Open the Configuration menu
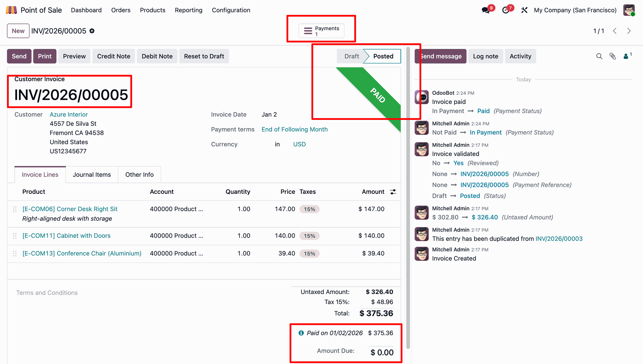Viewport: 643px width, 364px height. click(231, 10)
